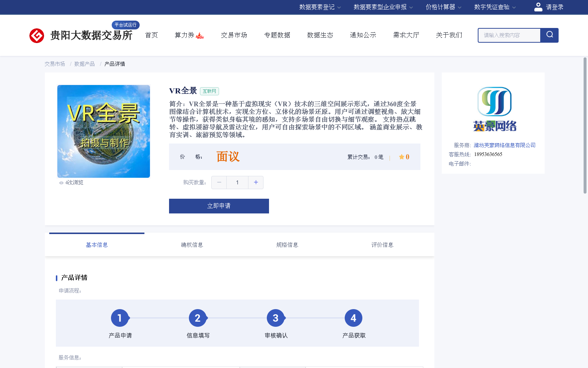Open 关于我们 navigation item
The height and width of the screenshot is (368, 588).
pos(449,35)
